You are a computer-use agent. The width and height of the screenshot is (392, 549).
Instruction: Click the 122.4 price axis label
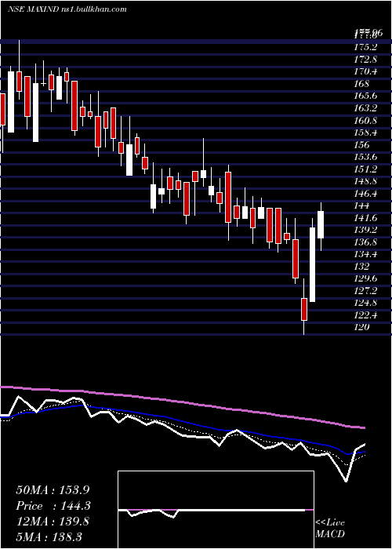(x=365, y=315)
